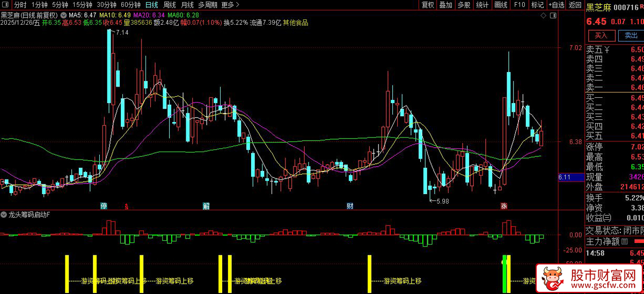Click the 卖五 ask row
Viewport: 644px width, 294px height.
614,49
